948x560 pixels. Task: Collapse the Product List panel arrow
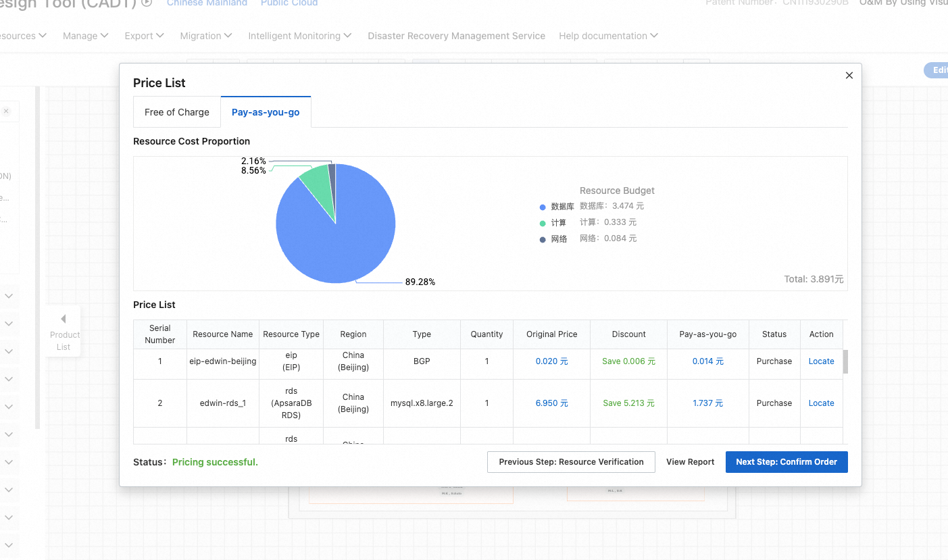tap(64, 319)
